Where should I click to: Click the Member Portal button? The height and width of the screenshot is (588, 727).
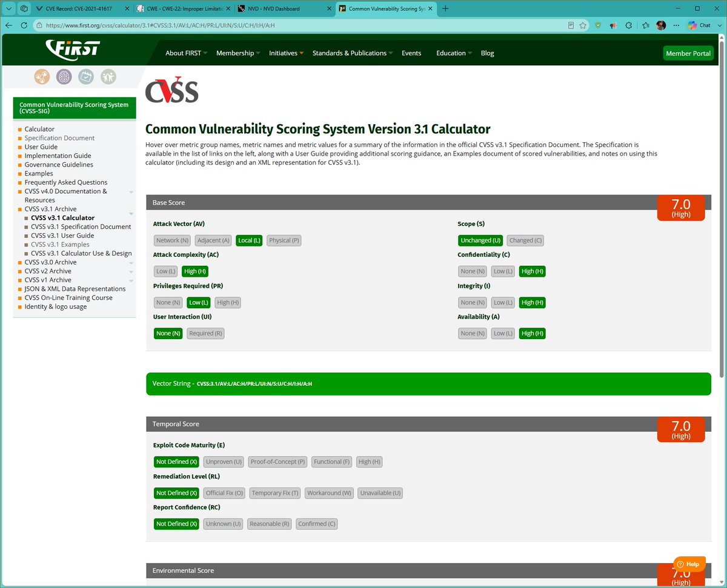688,53
